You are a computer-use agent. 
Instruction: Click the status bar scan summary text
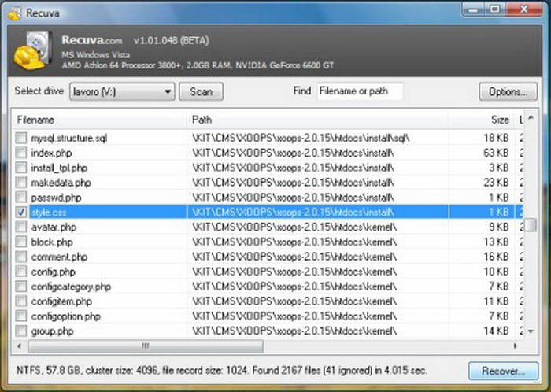[222, 370]
